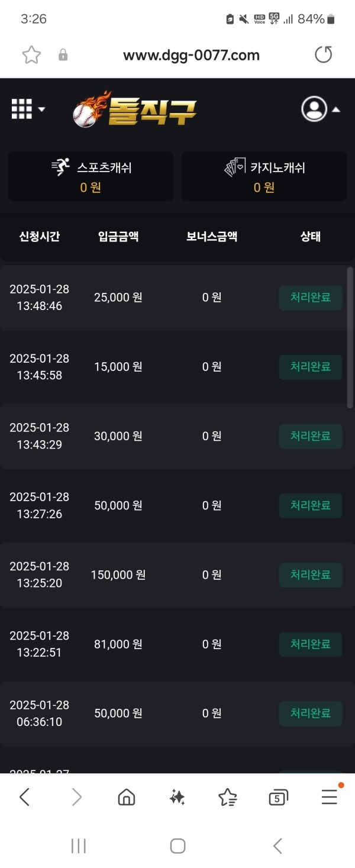The image size is (355, 868).
Task: Open the browser options hamburger menu
Action: click(x=329, y=797)
